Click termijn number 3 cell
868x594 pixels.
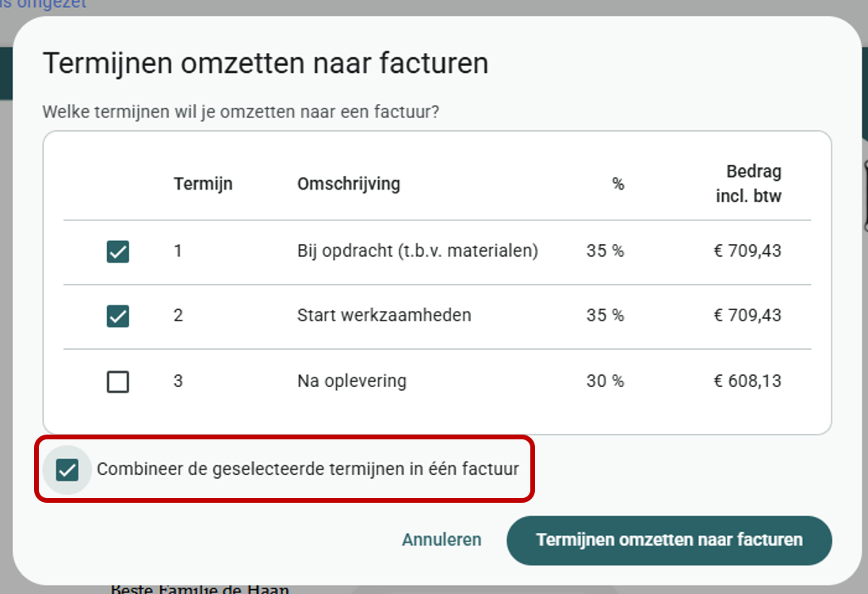(x=178, y=381)
